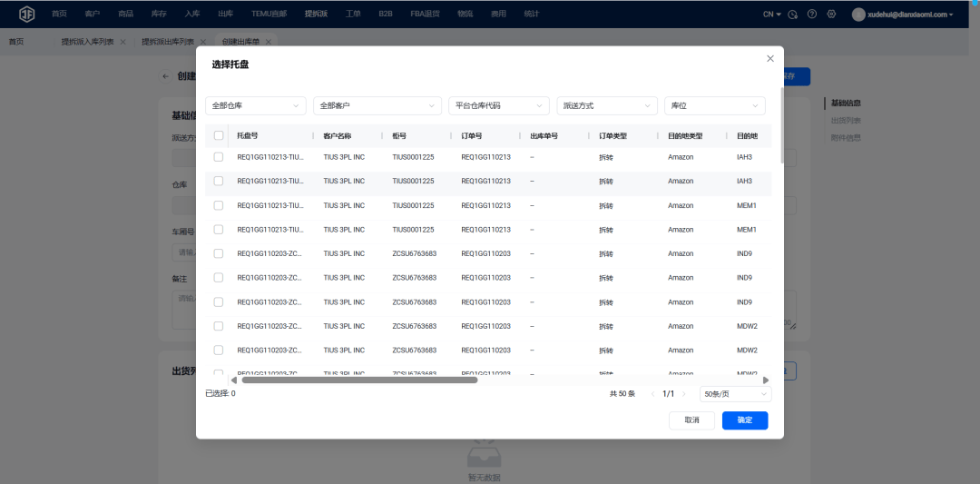Click the 取消 cancel button
The width and height of the screenshot is (980, 484).
[x=691, y=420]
